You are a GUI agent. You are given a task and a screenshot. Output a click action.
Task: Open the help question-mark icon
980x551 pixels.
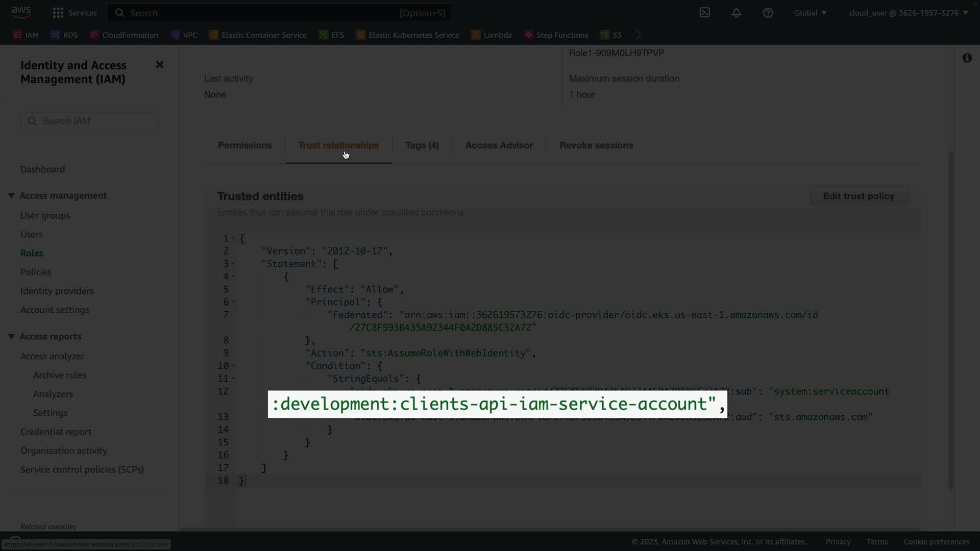(768, 13)
